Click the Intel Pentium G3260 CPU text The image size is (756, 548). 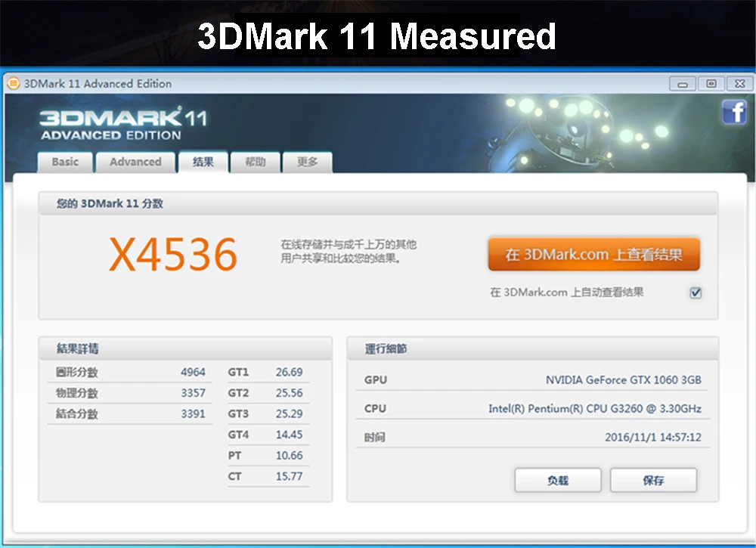click(x=595, y=409)
